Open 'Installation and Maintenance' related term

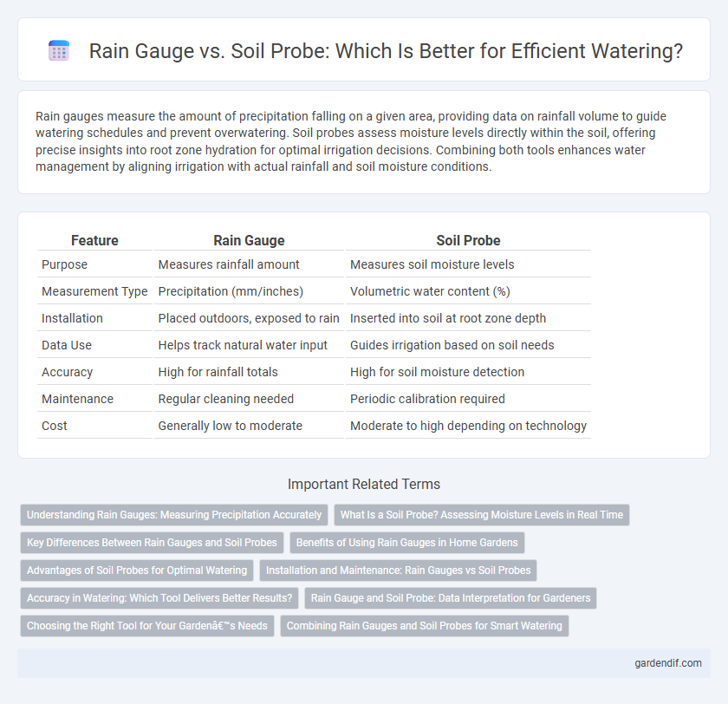399,570
